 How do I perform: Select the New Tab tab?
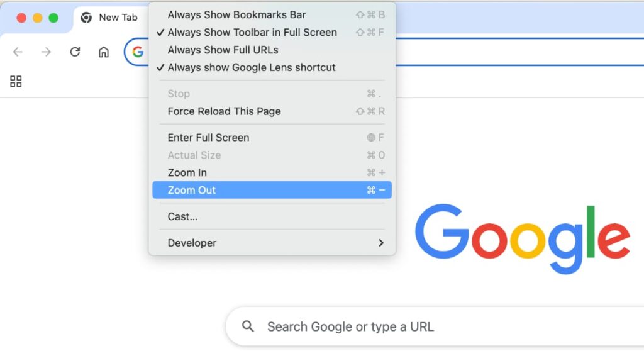118,18
